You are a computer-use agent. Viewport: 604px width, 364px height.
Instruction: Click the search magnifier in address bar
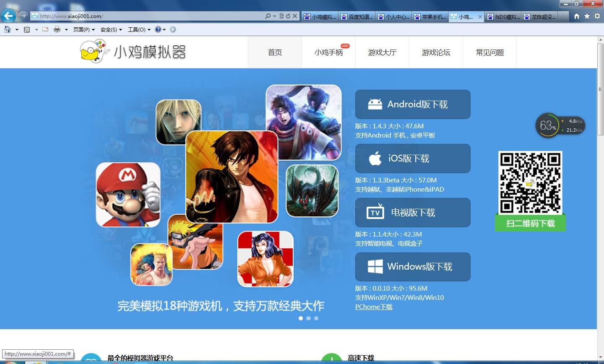(268, 16)
